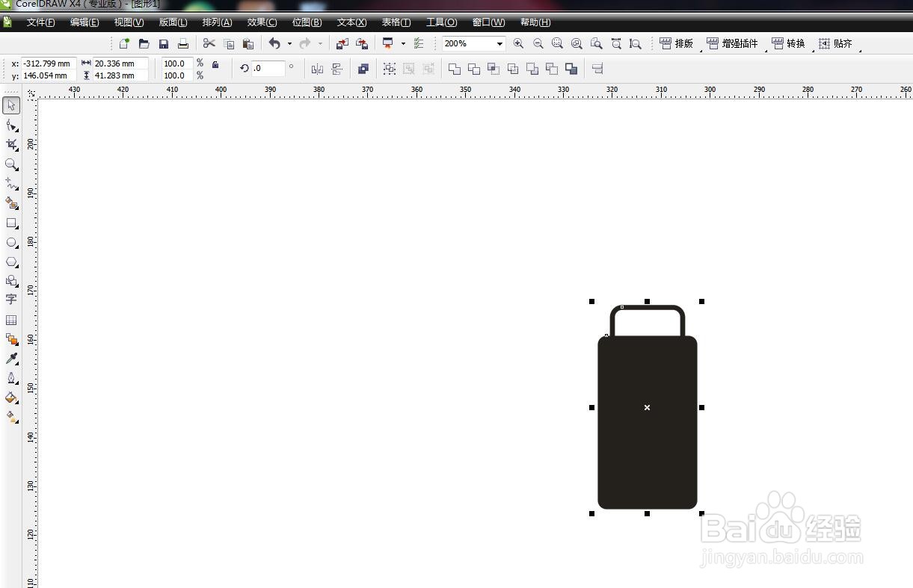Screen dimensions: 913x588
Task: Open the 文件(F) menu
Action: click(x=41, y=22)
